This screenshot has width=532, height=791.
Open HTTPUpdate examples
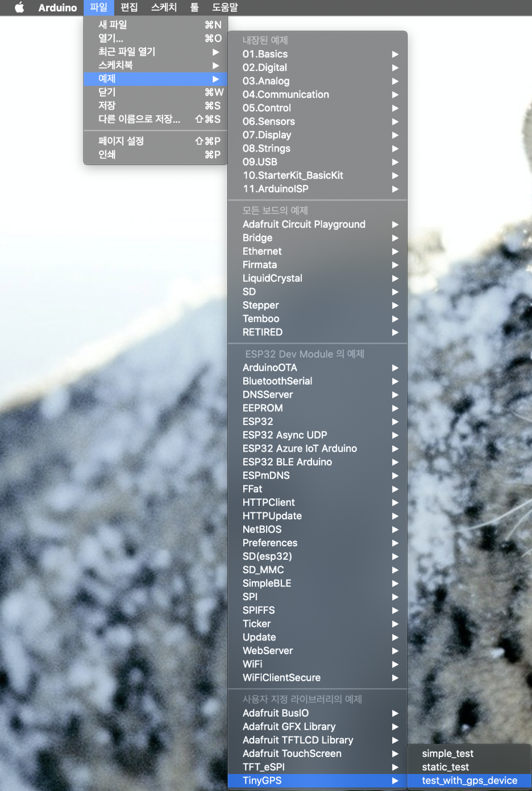coord(318,516)
